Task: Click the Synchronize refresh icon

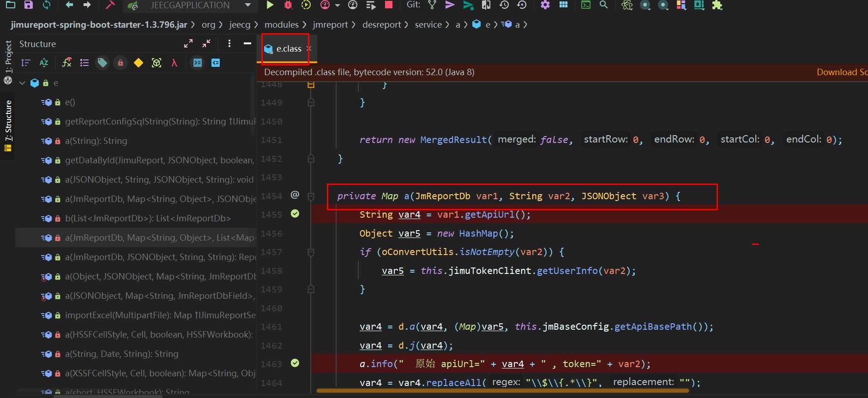Action: tap(47, 5)
